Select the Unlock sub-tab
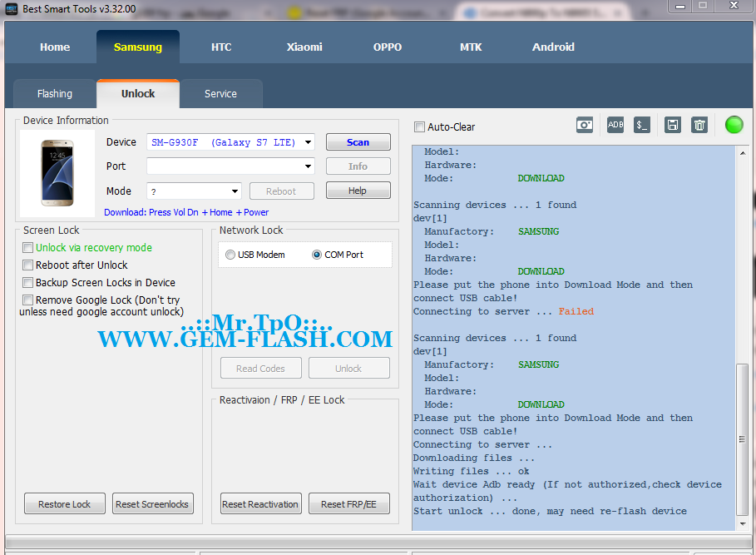Viewport: 756px width, 555px height. [x=138, y=94]
